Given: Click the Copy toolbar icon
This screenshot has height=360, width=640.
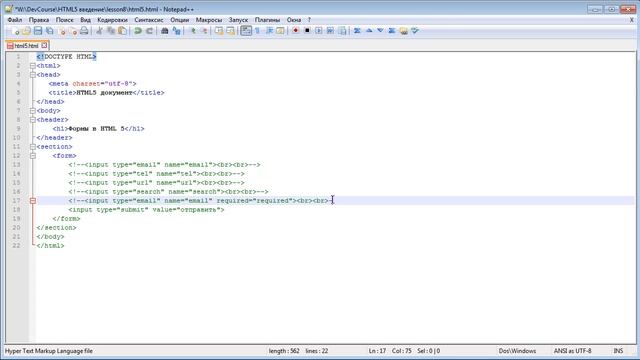Looking at the screenshot, I should pyautogui.click(x=111, y=31).
